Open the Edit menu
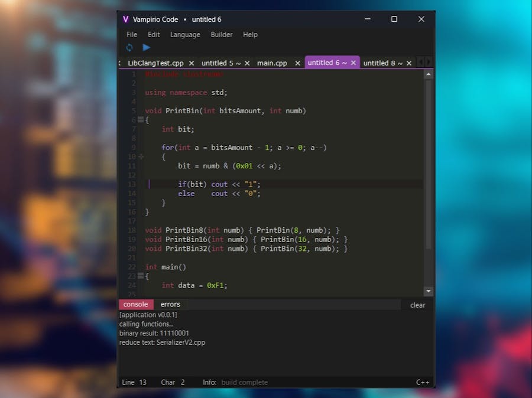 (x=154, y=35)
